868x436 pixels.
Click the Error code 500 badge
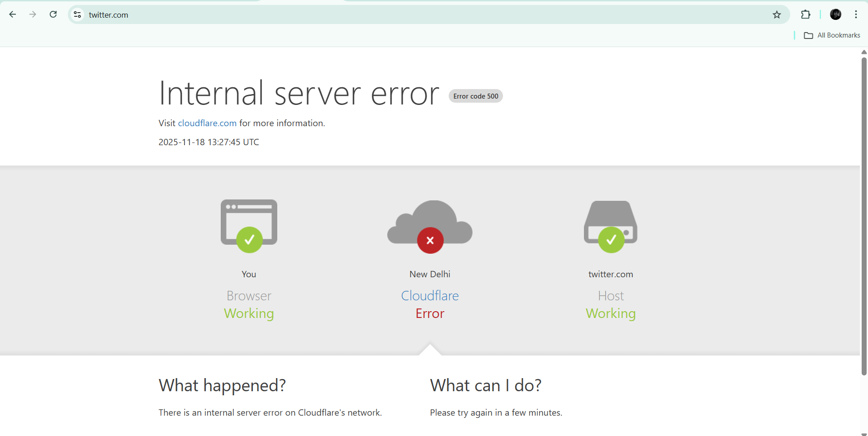pyautogui.click(x=475, y=96)
